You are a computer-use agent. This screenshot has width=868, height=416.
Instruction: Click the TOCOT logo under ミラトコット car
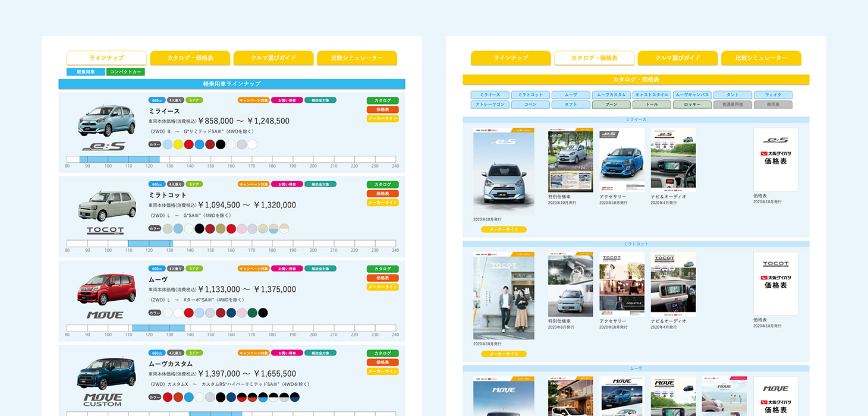[x=105, y=231]
